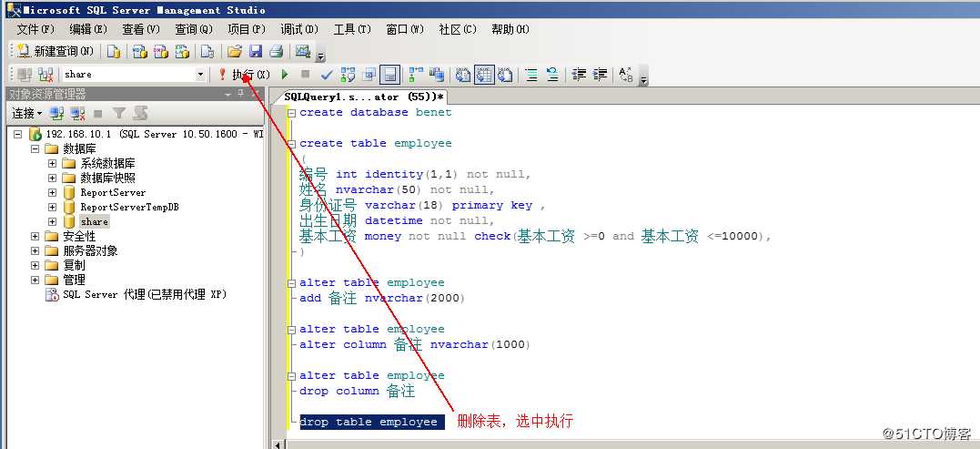Collapse the 数据库 folder node
980x449 pixels.
point(35,148)
